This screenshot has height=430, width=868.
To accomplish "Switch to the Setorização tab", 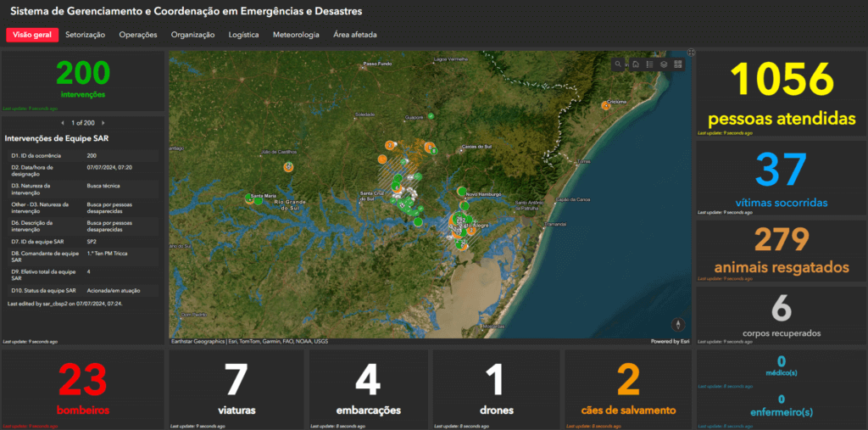I will [x=86, y=35].
